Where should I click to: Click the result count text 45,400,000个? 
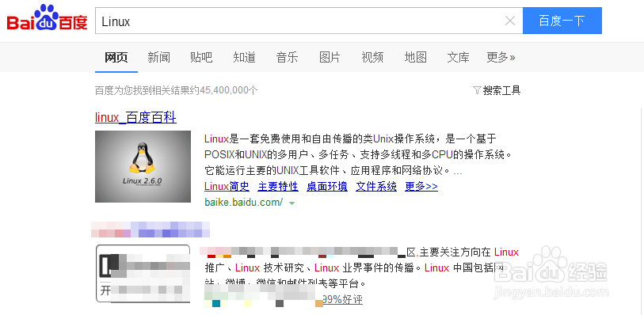(229, 90)
